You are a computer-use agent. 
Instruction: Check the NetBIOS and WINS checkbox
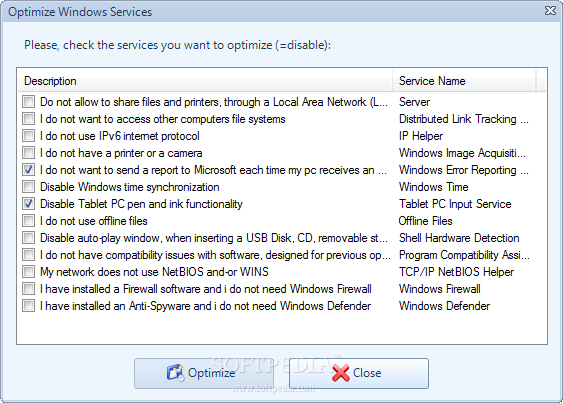pyautogui.click(x=28, y=272)
